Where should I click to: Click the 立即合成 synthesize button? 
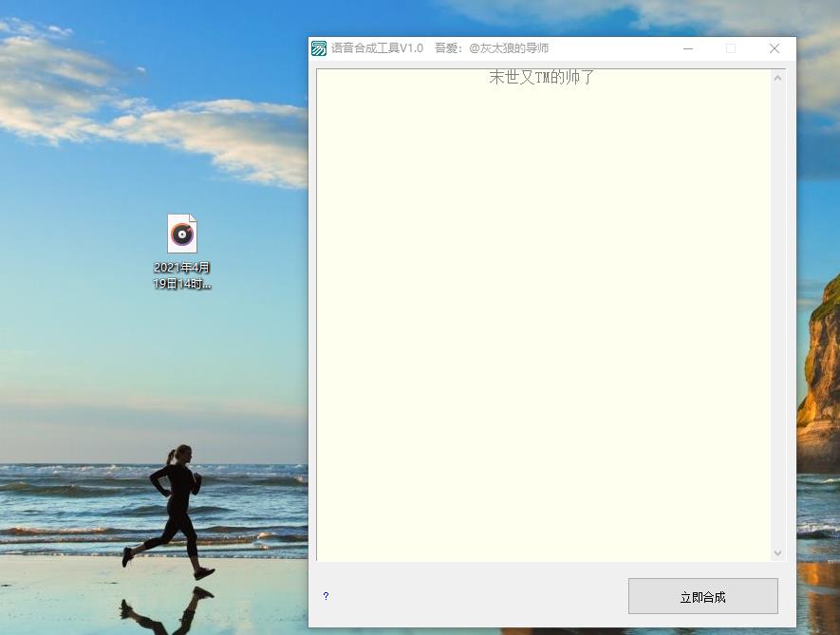[x=703, y=596]
